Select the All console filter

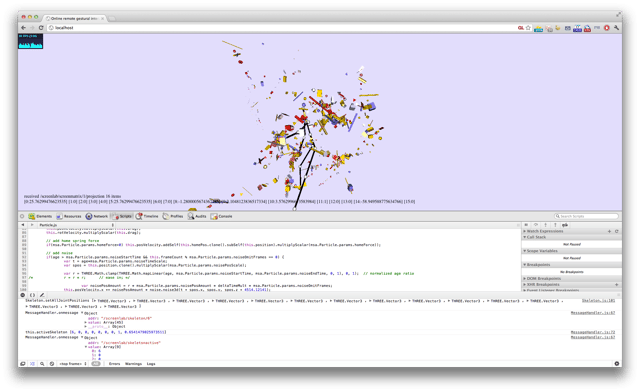tap(96, 364)
